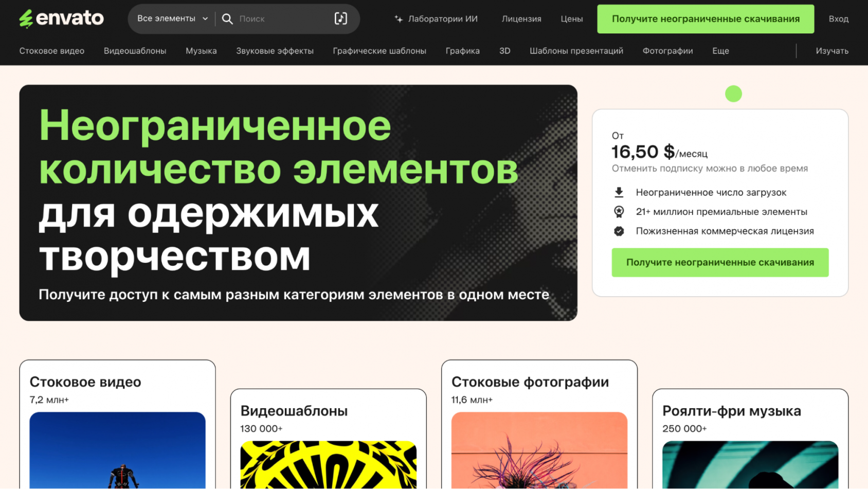The image size is (868, 489).
Task: Click the Envato logo
Action: [61, 19]
